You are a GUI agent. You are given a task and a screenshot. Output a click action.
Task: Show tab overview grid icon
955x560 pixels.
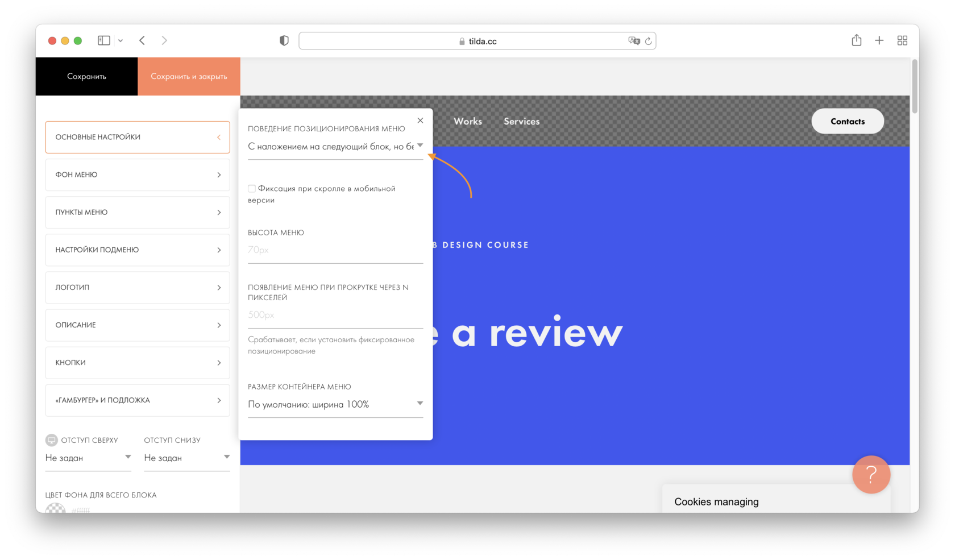(902, 40)
